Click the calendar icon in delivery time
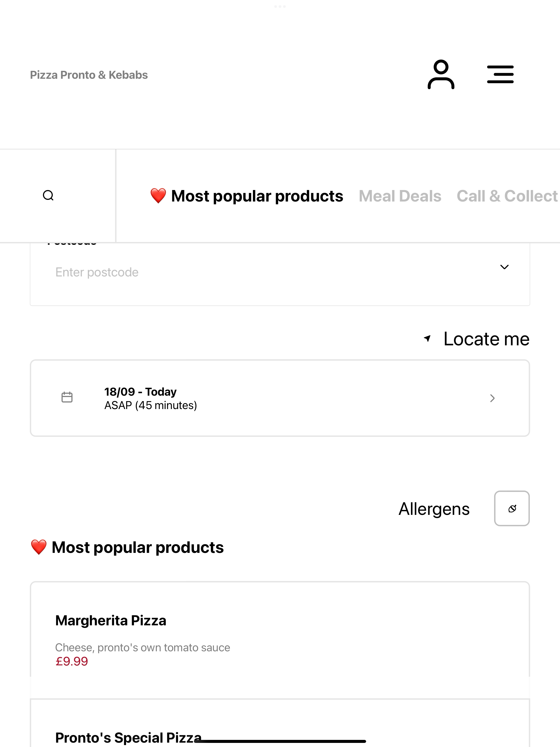The image size is (560, 747). [x=67, y=397]
